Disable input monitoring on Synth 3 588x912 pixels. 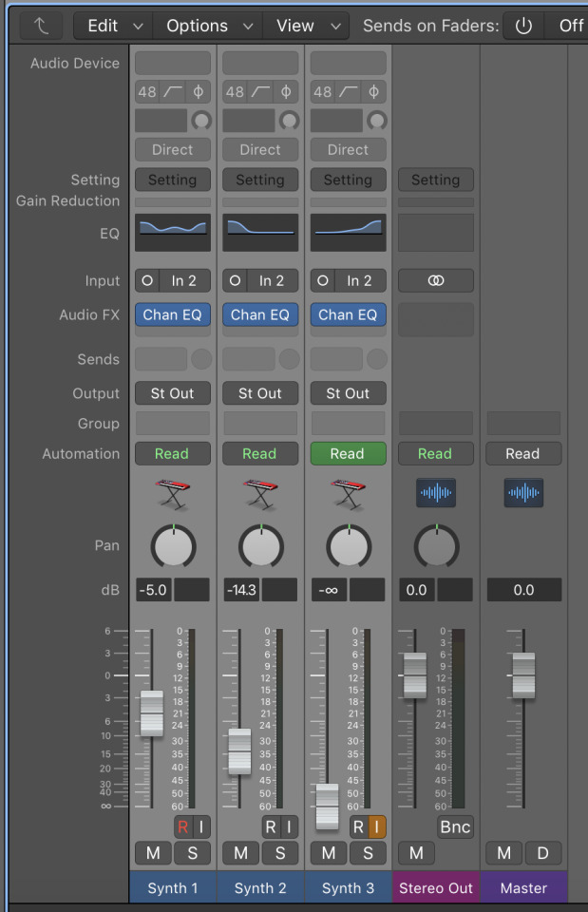(x=377, y=826)
